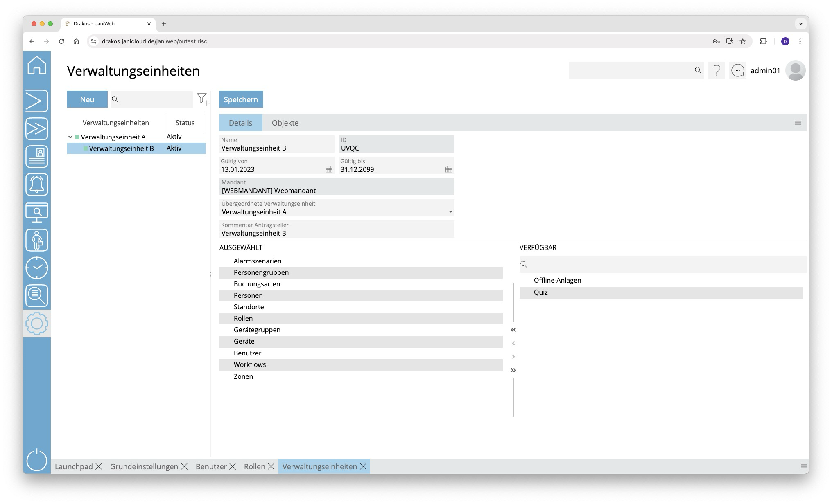The height and width of the screenshot is (504, 832).
Task: Click the Speichern button
Action: [x=241, y=99]
